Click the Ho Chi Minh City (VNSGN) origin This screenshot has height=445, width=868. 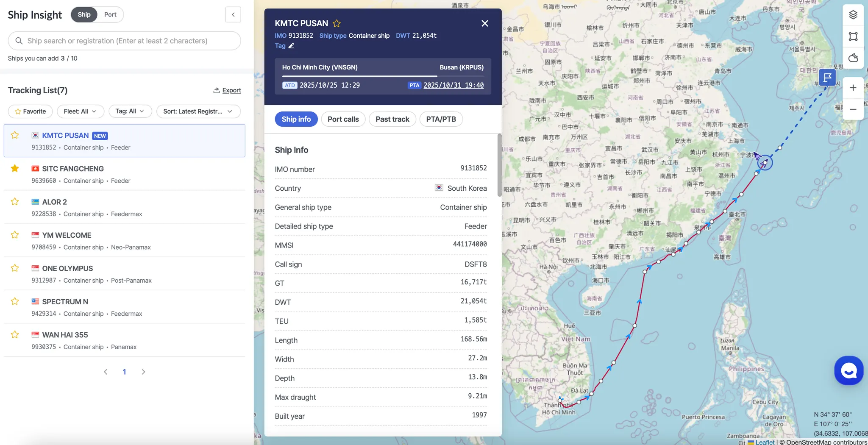(320, 67)
